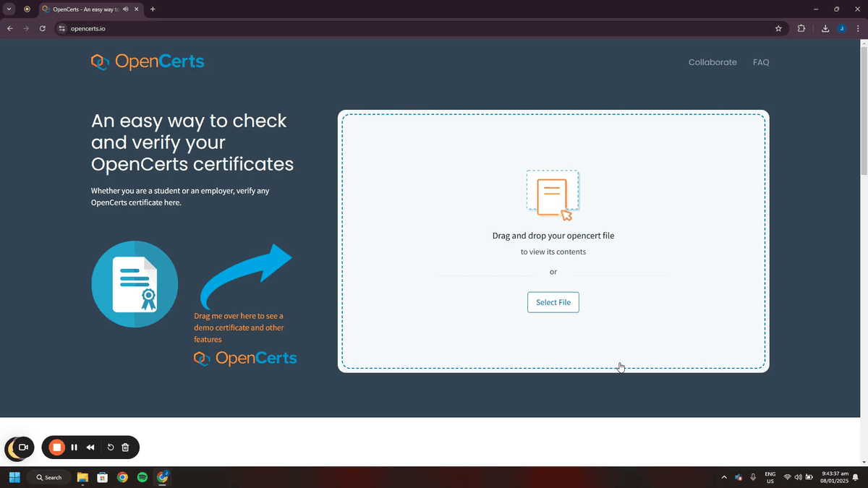Open the Collaborate page
This screenshot has height=488, width=868.
click(712, 62)
